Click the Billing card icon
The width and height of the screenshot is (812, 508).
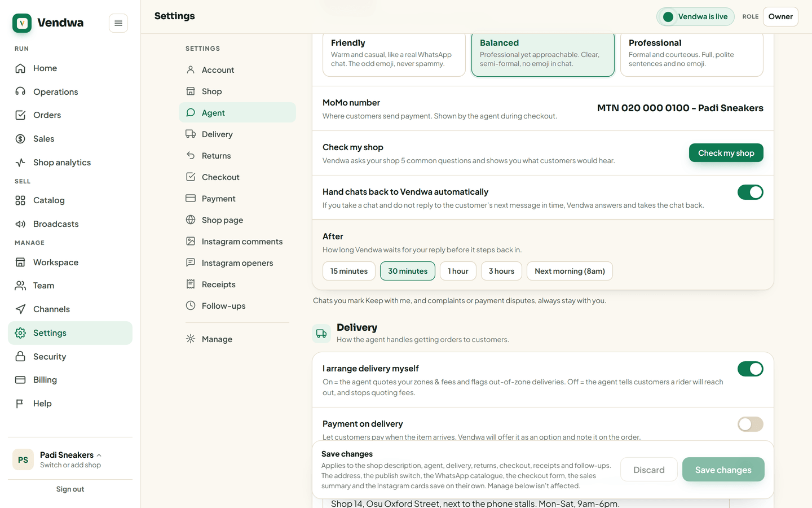(20, 380)
